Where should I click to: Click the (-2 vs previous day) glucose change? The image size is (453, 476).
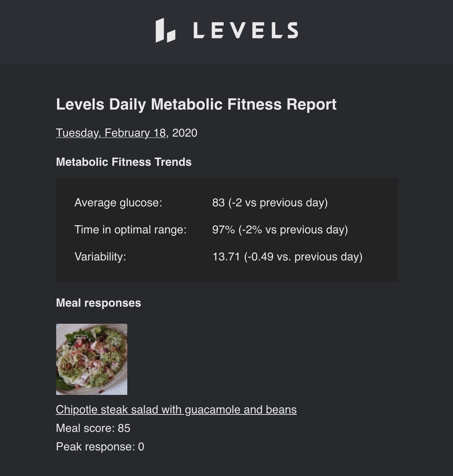(278, 202)
